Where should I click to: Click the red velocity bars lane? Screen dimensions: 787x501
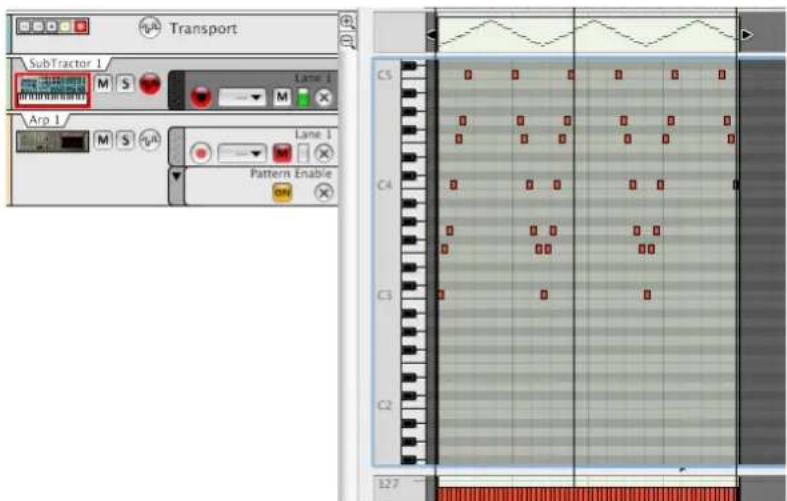point(587,493)
